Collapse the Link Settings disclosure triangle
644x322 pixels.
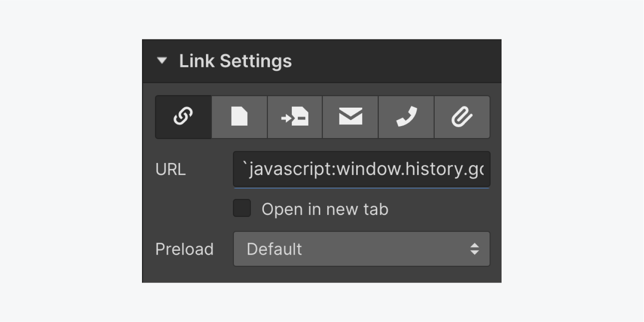[162, 61]
